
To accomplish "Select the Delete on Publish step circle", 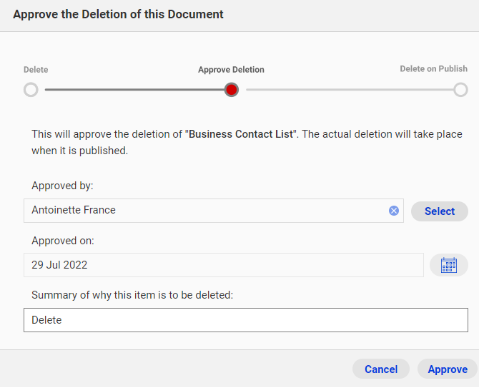I will pos(460,90).
